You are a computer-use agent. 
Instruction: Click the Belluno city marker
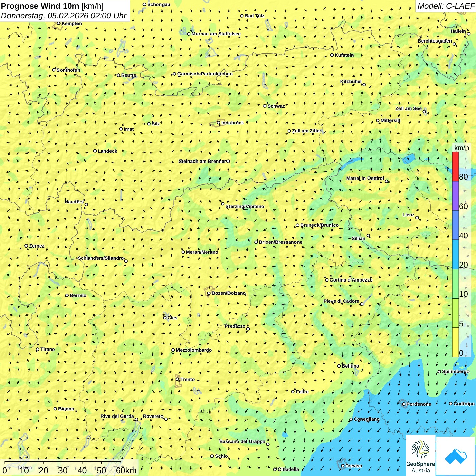tap(339, 366)
